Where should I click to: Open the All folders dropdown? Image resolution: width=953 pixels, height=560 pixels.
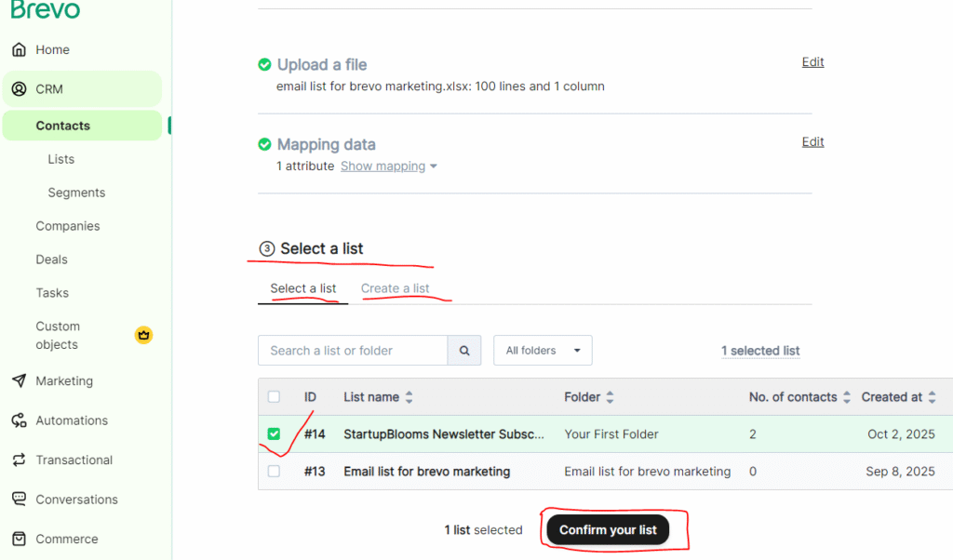click(543, 351)
